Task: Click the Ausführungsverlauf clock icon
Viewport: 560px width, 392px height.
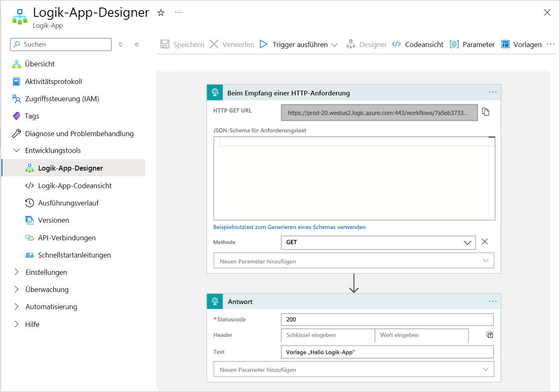Action: [29, 203]
